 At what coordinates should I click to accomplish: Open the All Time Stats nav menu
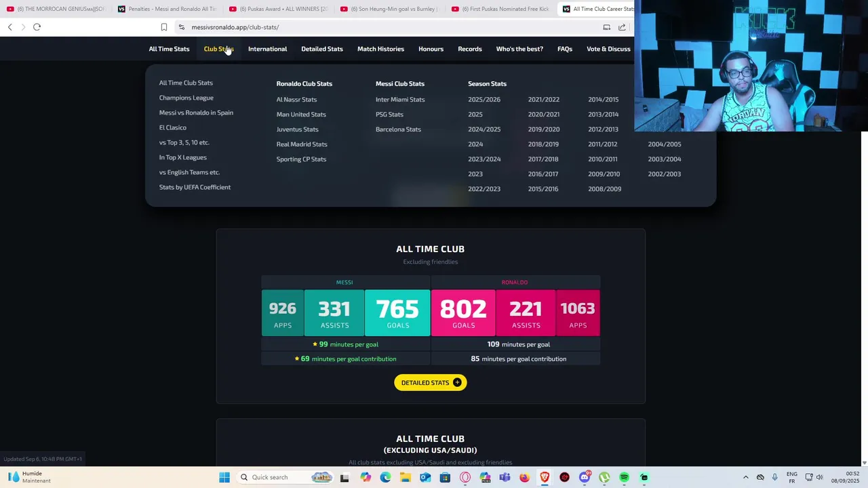point(169,49)
